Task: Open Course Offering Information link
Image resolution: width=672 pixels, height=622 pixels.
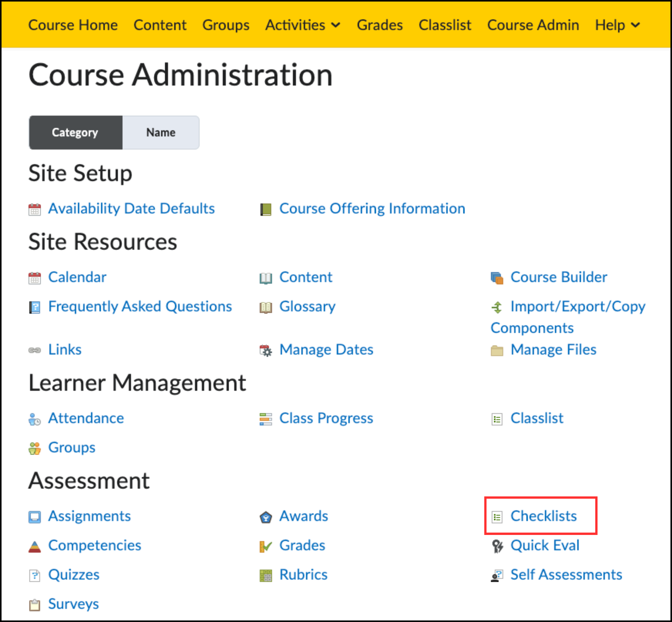Action: (x=372, y=208)
